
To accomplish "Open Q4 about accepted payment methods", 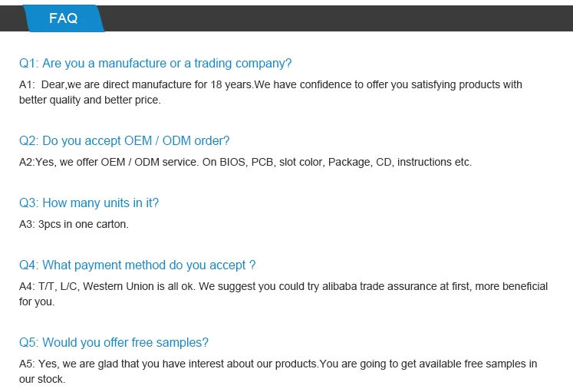I will (x=137, y=265).
